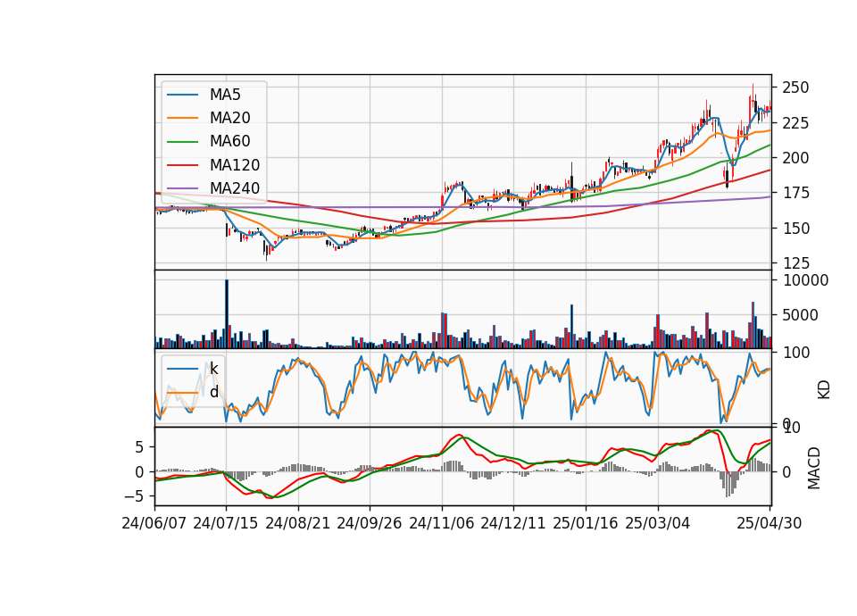Click the 24/07/15 date axis label
The height and width of the screenshot is (616, 857).
(225, 523)
